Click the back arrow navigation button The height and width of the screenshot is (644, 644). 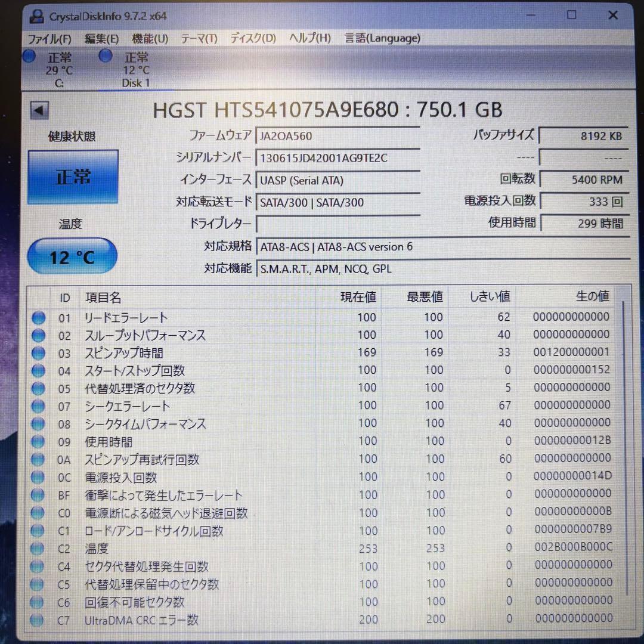click(x=39, y=110)
